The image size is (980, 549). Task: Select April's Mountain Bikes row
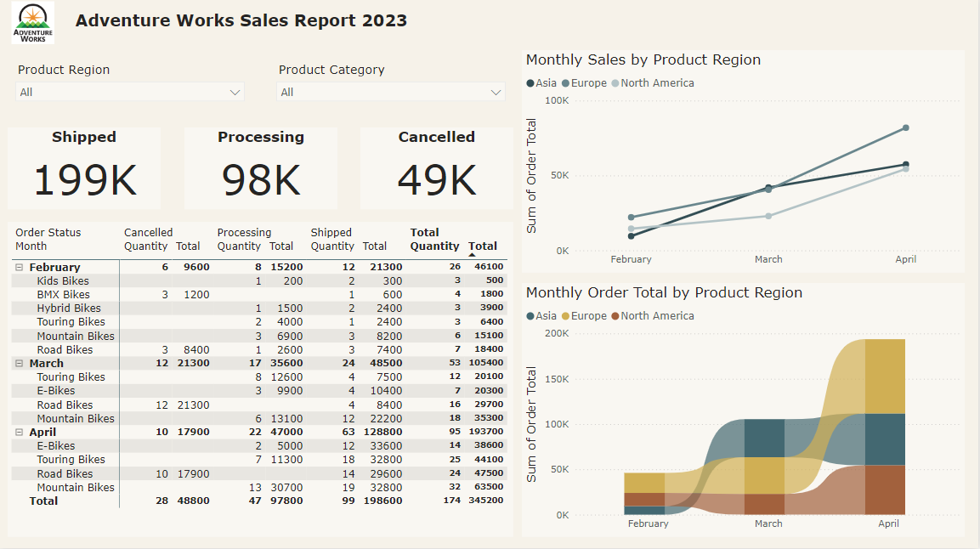(258, 487)
